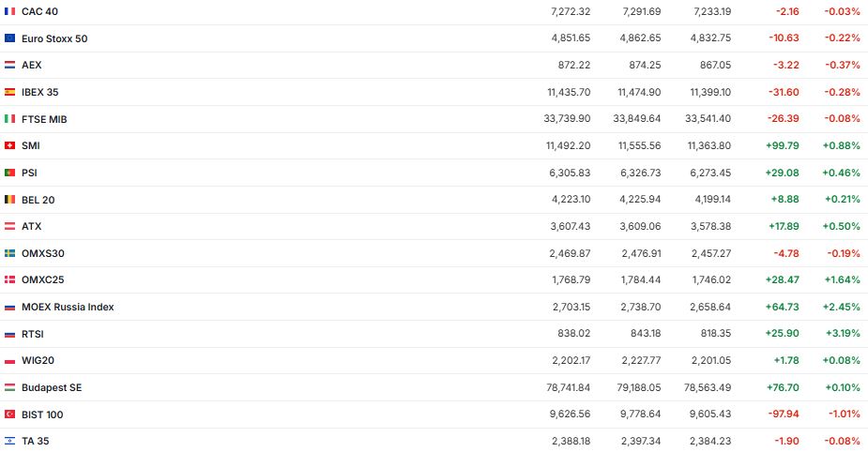Open the CAC 40 index link
The image size is (868, 452).
pyautogui.click(x=39, y=11)
